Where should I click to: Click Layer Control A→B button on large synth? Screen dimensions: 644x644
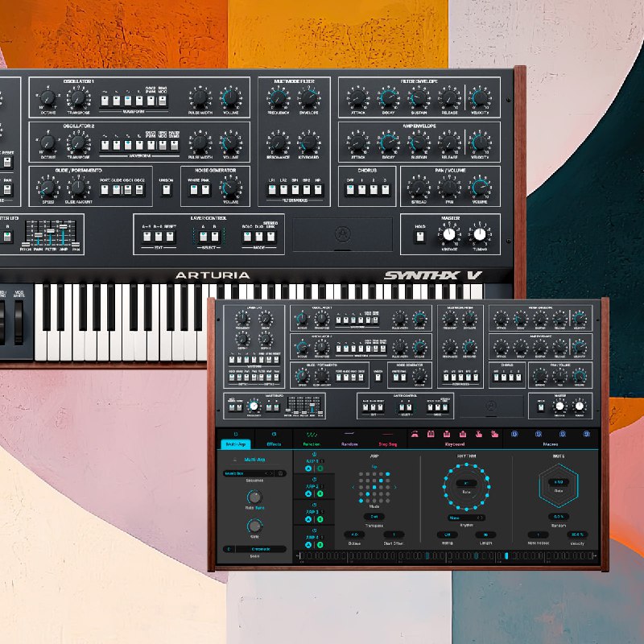147,237
